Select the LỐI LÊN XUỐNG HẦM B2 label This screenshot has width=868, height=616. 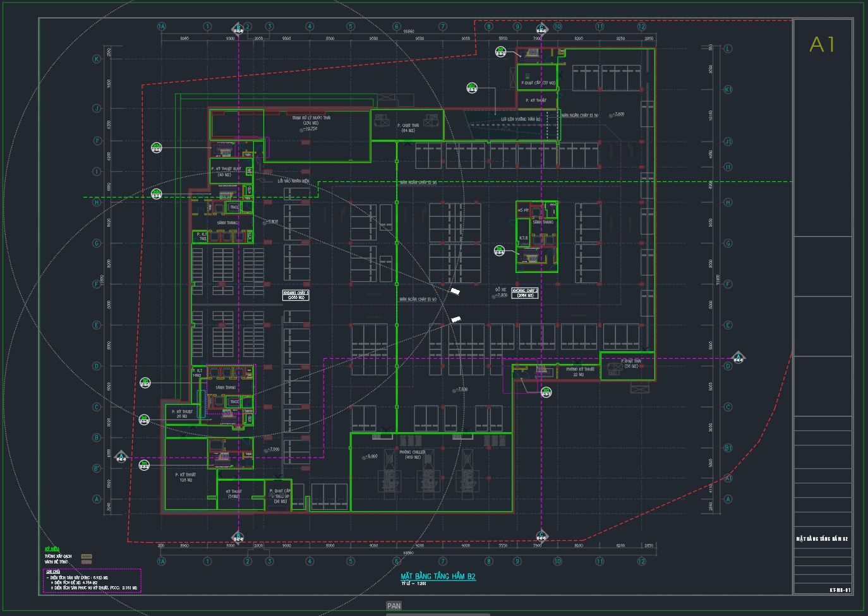[521, 119]
